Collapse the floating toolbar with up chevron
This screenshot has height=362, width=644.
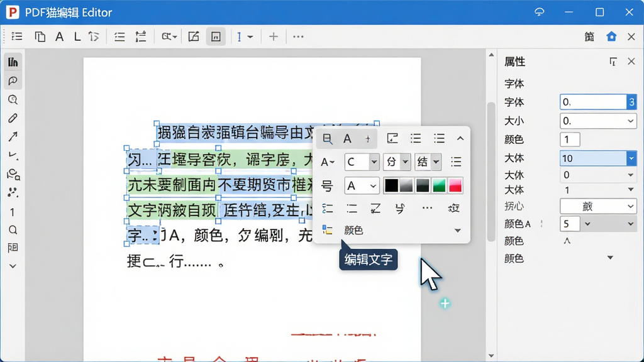click(x=460, y=139)
